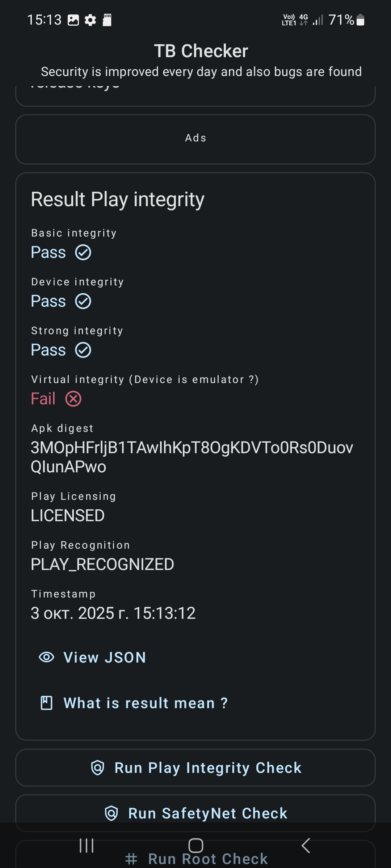Click the eye icon beside View JSON
Image resolution: width=391 pixels, height=868 pixels.
pos(47,657)
